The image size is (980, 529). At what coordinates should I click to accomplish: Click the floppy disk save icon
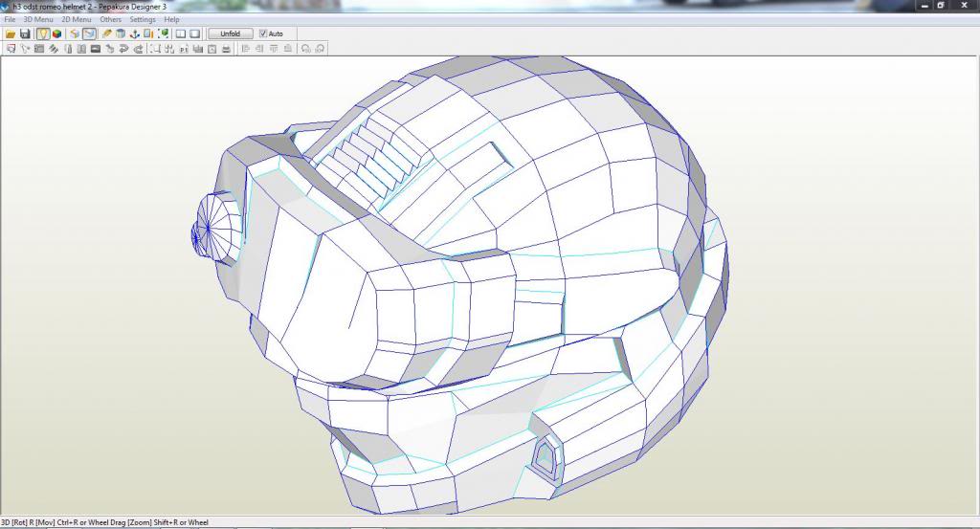pyautogui.click(x=25, y=33)
